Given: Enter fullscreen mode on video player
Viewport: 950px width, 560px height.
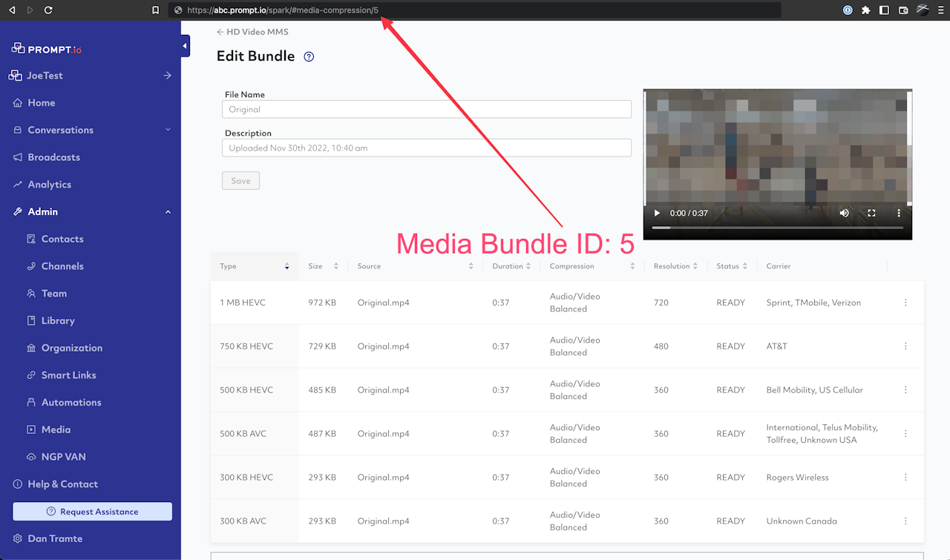Looking at the screenshot, I should (871, 213).
